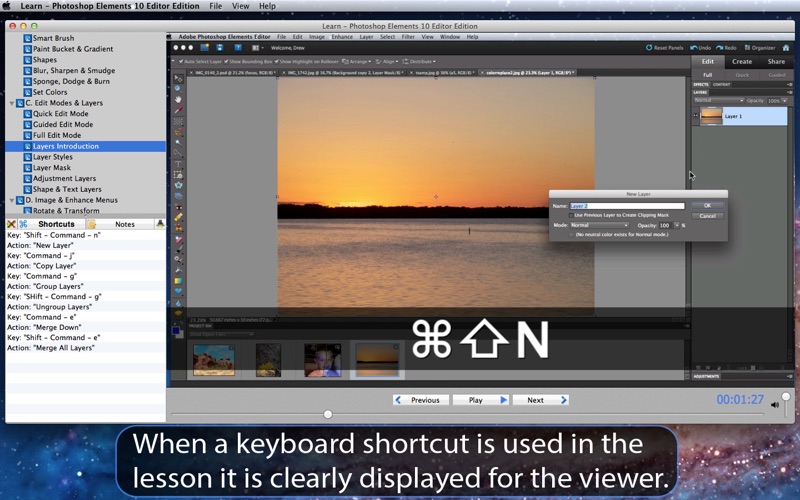Switch to the Create tab
Screen dimensions: 800x500
click(x=741, y=61)
